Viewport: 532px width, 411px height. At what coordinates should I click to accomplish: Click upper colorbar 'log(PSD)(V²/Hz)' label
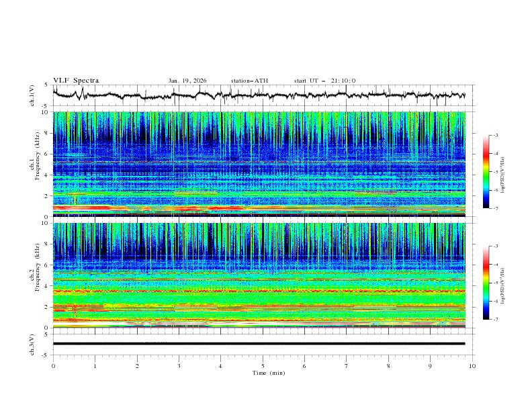pyautogui.click(x=503, y=175)
